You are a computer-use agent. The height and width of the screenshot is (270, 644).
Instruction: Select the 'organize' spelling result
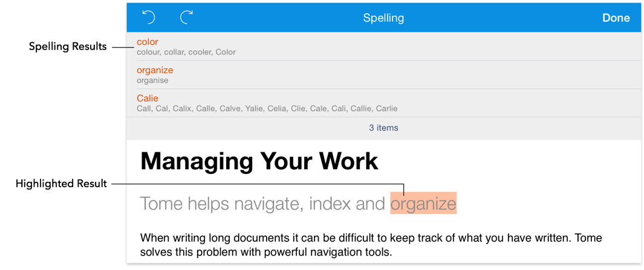pyautogui.click(x=155, y=70)
